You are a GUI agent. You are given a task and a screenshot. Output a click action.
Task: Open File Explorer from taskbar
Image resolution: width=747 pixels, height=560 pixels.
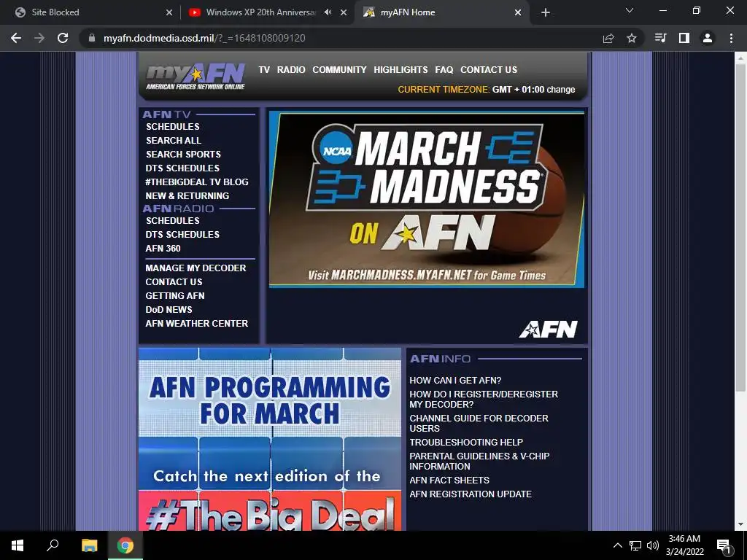point(89,545)
